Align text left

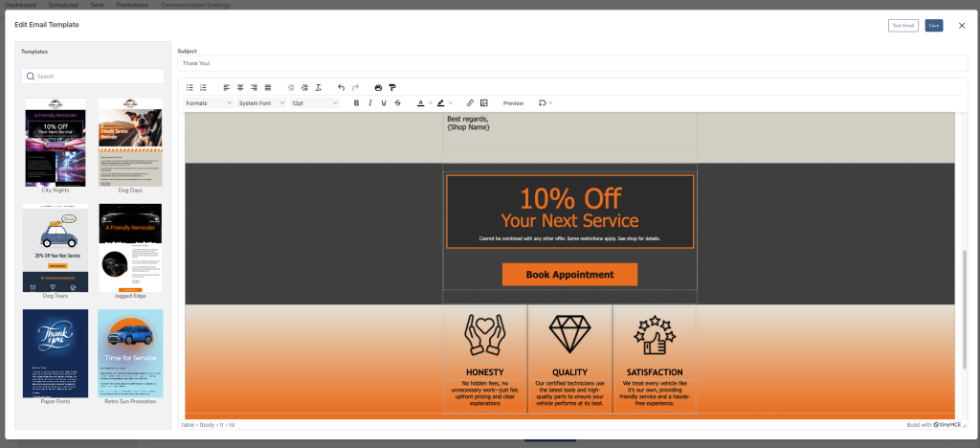point(227,87)
